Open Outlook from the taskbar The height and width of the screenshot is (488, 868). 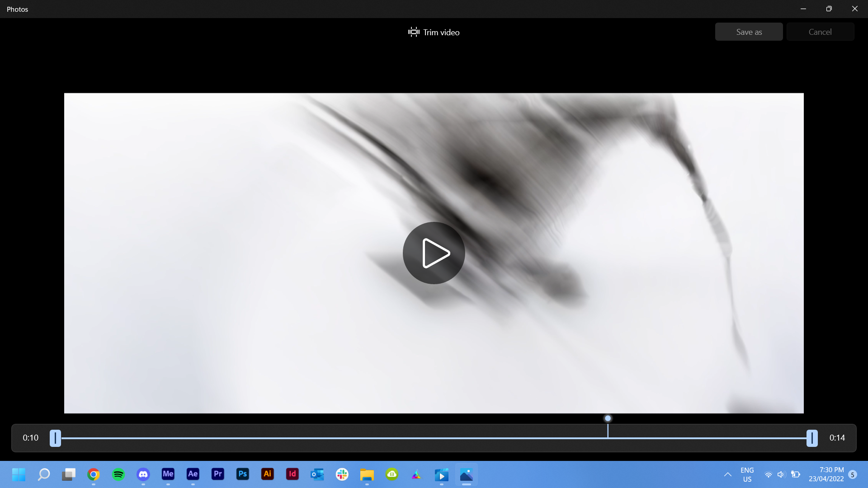317,474
